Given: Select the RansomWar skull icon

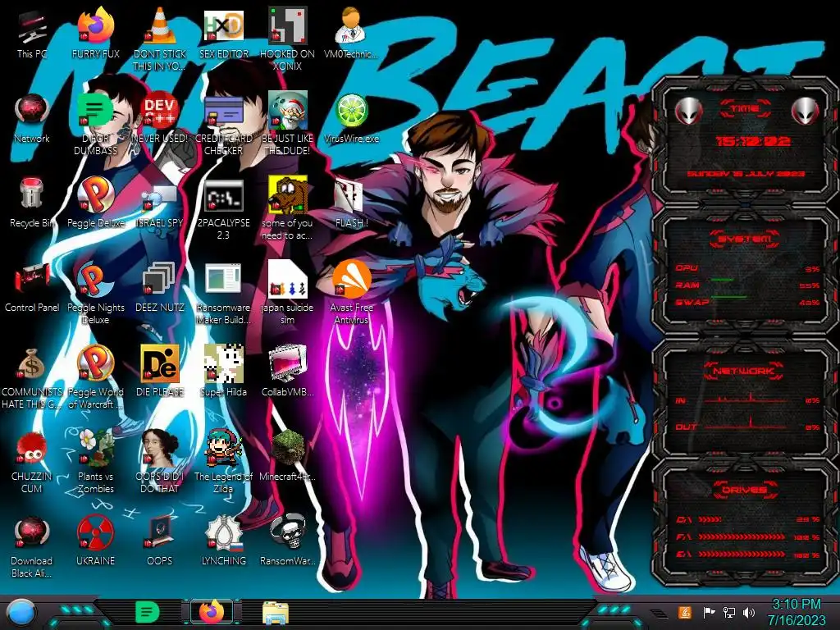Looking at the screenshot, I should point(287,533).
